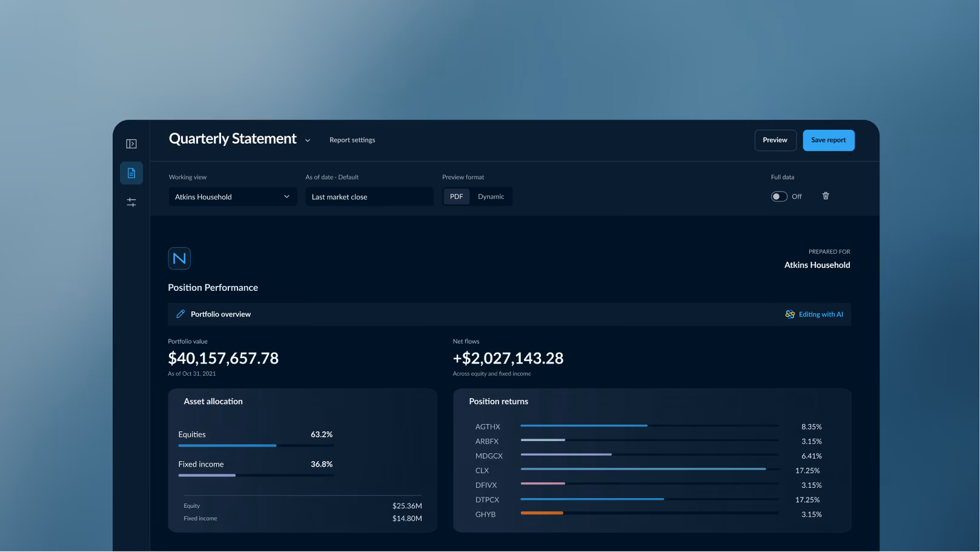The image size is (980, 552).
Task: Click the Save report button
Action: 829,140
